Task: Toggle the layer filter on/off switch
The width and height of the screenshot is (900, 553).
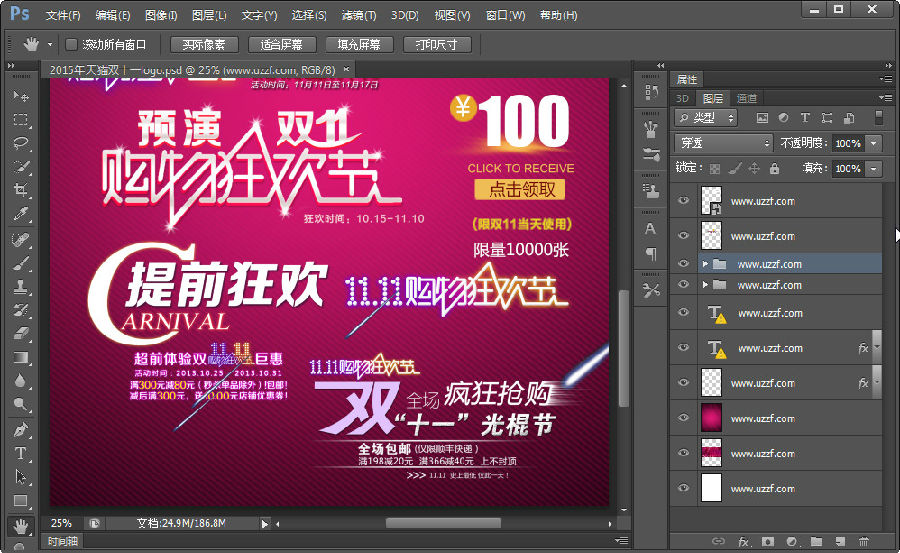Action: click(x=878, y=118)
